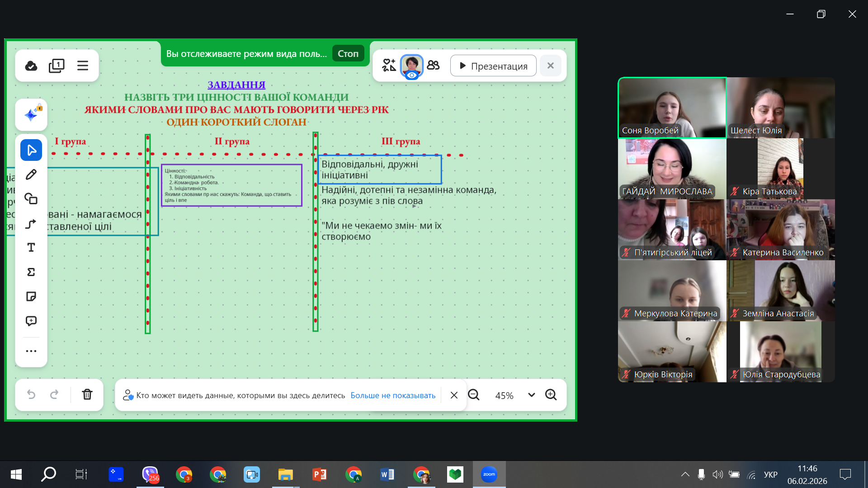Select the text tool
This screenshot has height=488, width=868.
(31, 248)
